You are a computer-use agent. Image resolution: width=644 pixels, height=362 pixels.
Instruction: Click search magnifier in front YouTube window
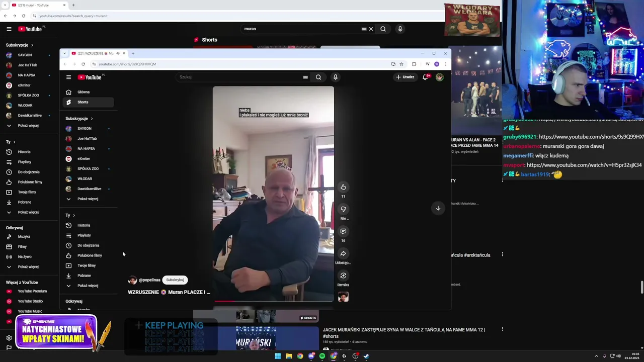pyautogui.click(x=318, y=77)
